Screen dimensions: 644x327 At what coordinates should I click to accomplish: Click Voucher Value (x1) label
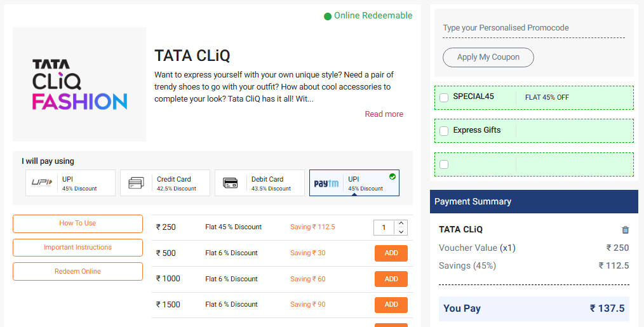[477, 248]
